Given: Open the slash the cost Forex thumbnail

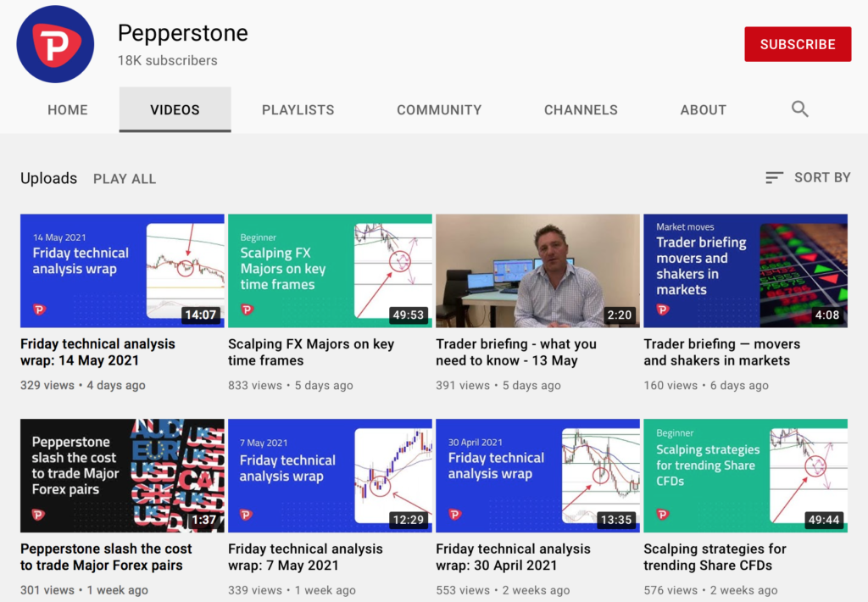Looking at the screenshot, I should point(122,476).
